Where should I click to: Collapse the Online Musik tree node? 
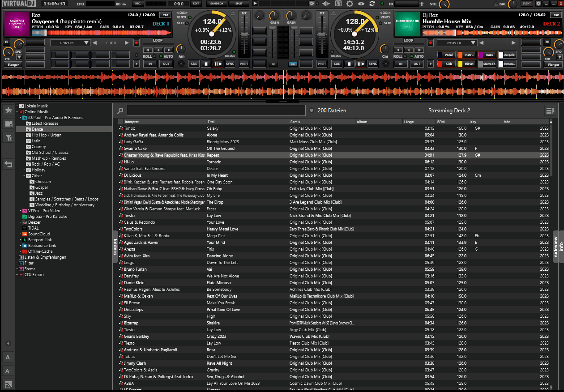(x=17, y=112)
